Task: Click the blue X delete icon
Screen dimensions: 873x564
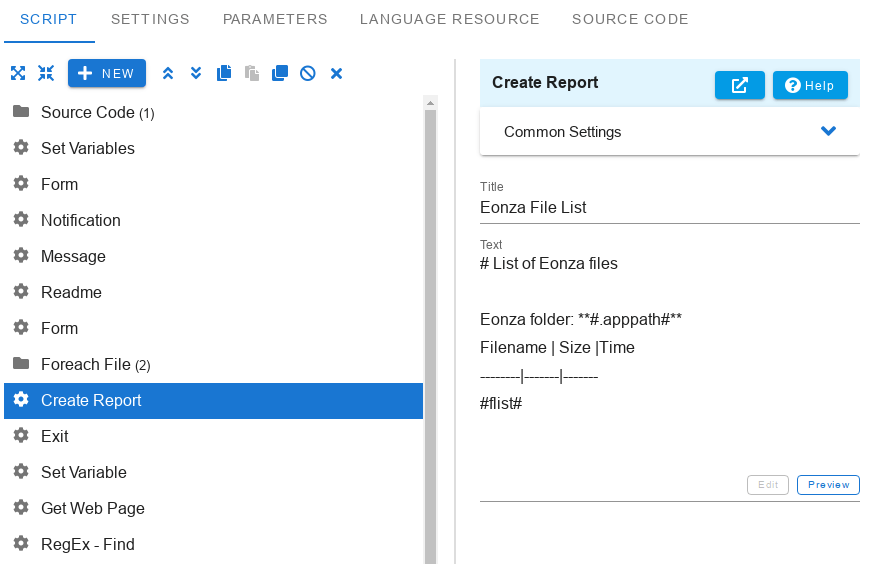Action: 337,73
